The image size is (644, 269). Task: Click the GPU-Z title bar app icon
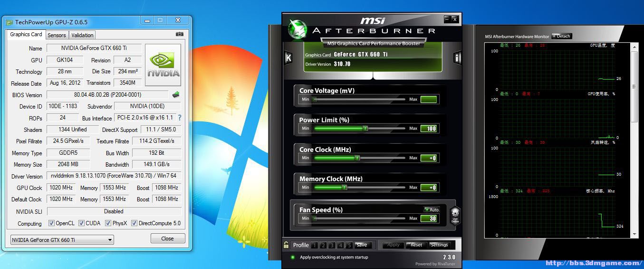pyautogui.click(x=9, y=22)
